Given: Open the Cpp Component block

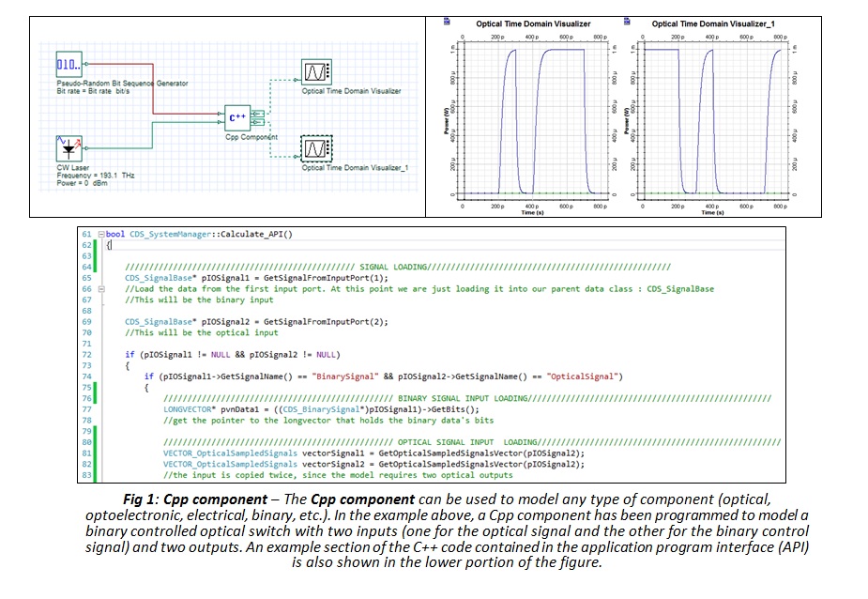Looking at the screenshot, I should 237,116.
